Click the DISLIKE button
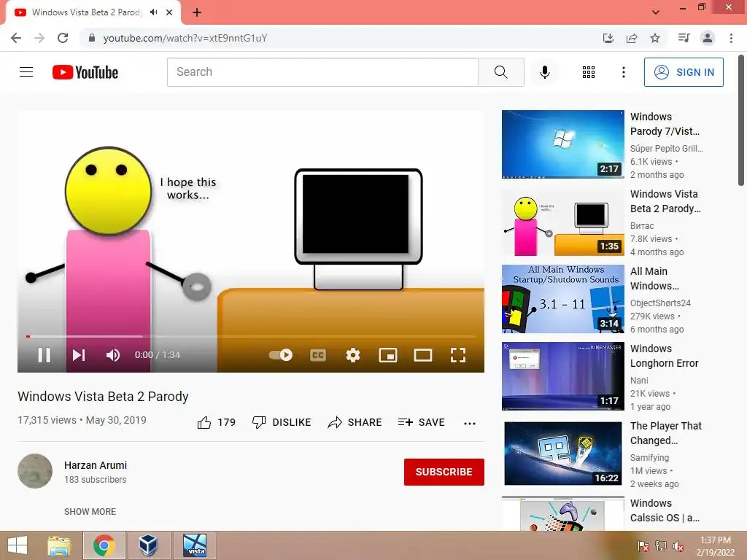Screen dimensions: 747x560 [282, 422]
